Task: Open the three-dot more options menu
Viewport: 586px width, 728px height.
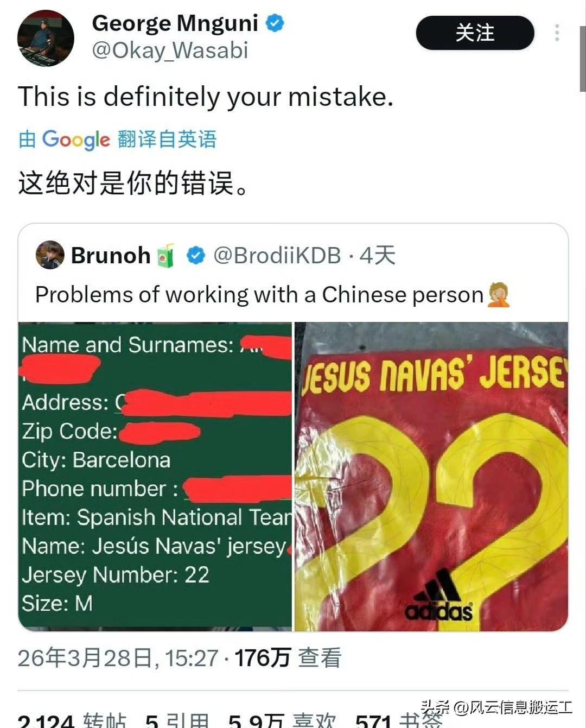Action: (557, 33)
